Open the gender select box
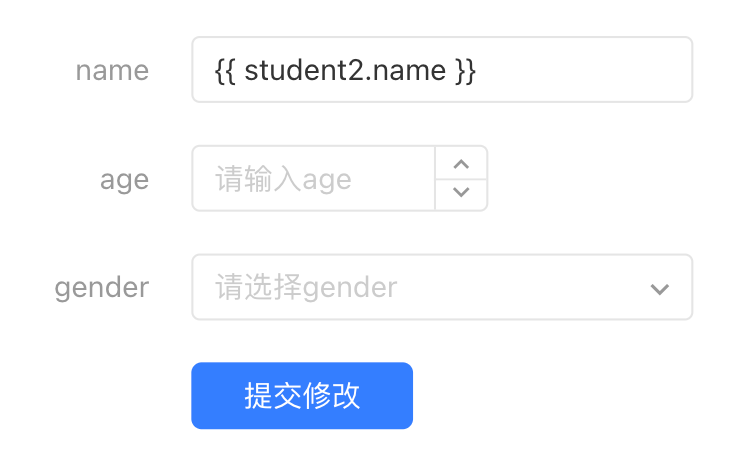Image resolution: width=746 pixels, height=470 pixels. (441, 288)
